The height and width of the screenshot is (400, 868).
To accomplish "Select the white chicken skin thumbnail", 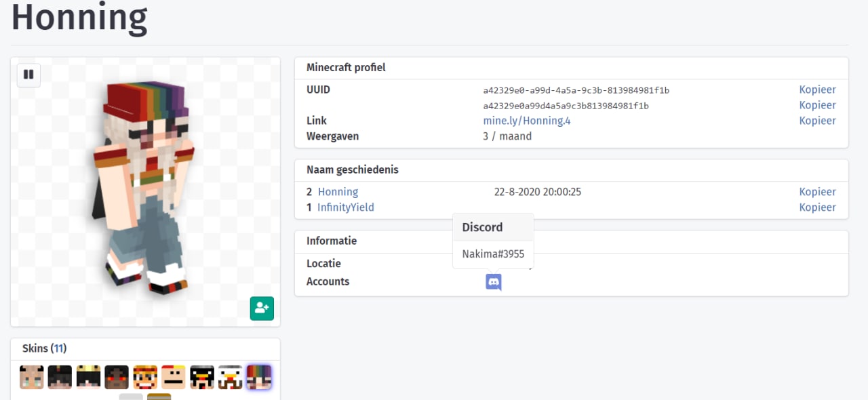I will (x=231, y=377).
